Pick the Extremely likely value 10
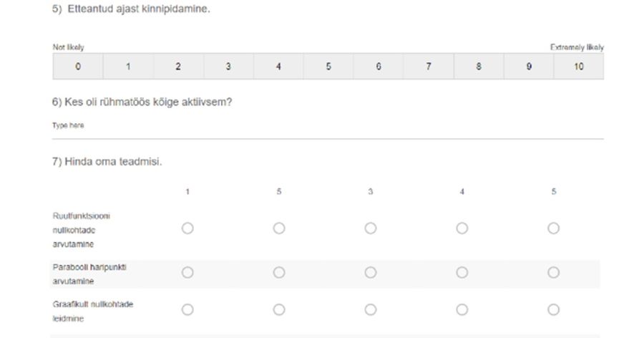Image resolution: width=644 pixels, height=338 pixels. [x=579, y=67]
